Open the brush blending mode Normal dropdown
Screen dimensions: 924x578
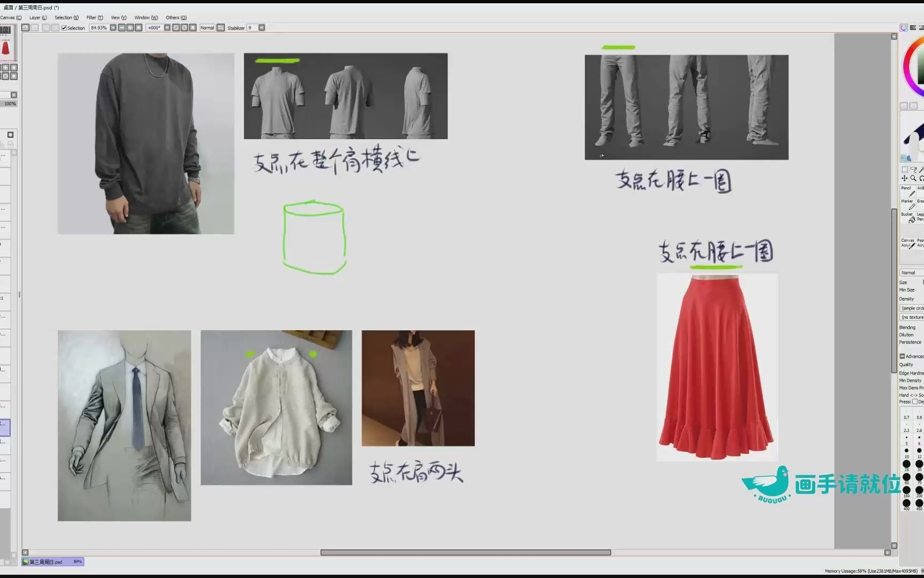[x=912, y=273]
